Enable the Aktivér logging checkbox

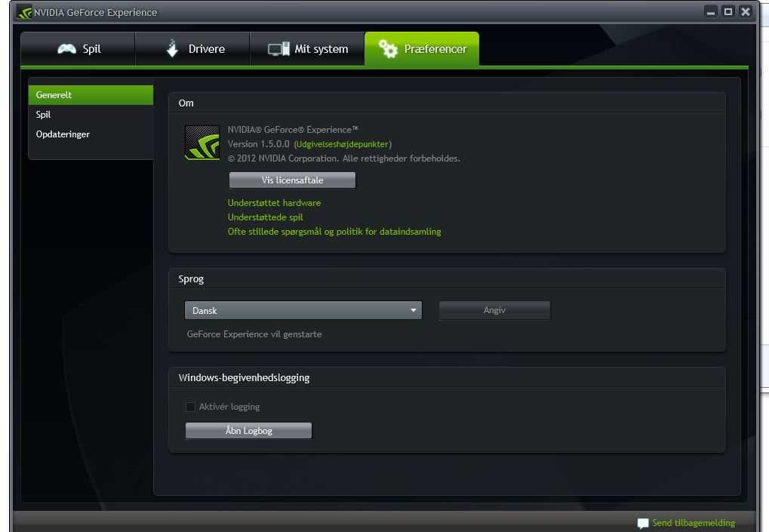[191, 406]
